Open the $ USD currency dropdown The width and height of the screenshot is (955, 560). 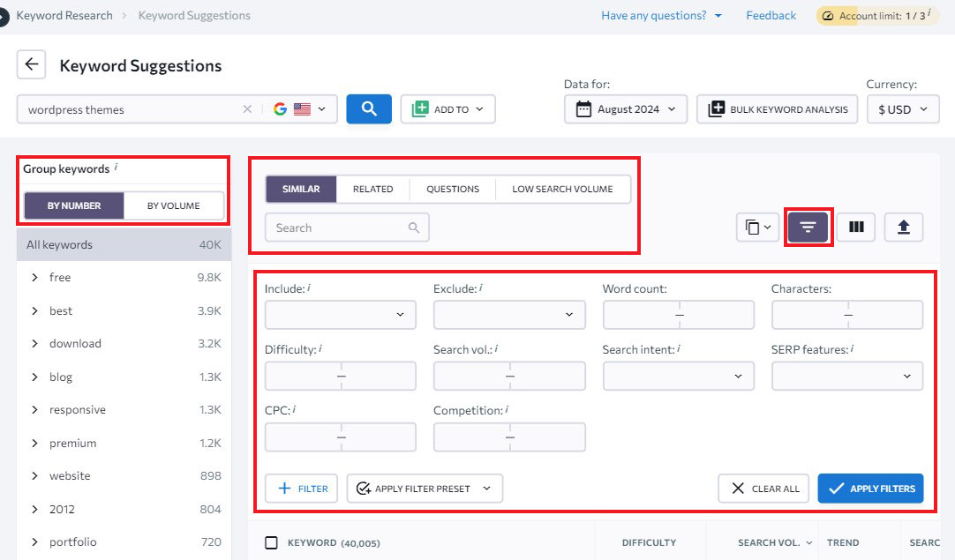tap(903, 109)
